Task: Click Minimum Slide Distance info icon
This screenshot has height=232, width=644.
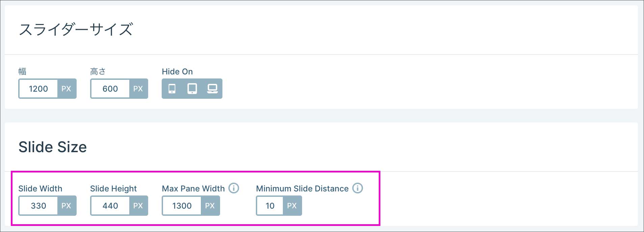Action: pyautogui.click(x=357, y=188)
